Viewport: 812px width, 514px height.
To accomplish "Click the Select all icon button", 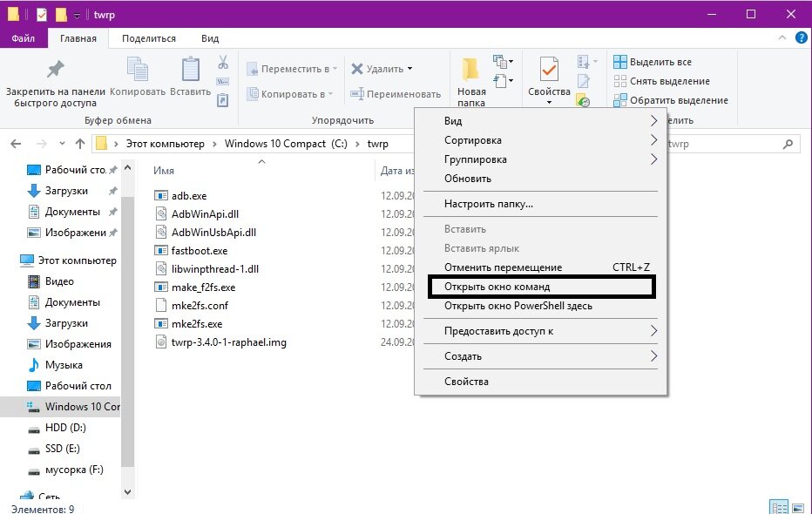I will (x=619, y=62).
